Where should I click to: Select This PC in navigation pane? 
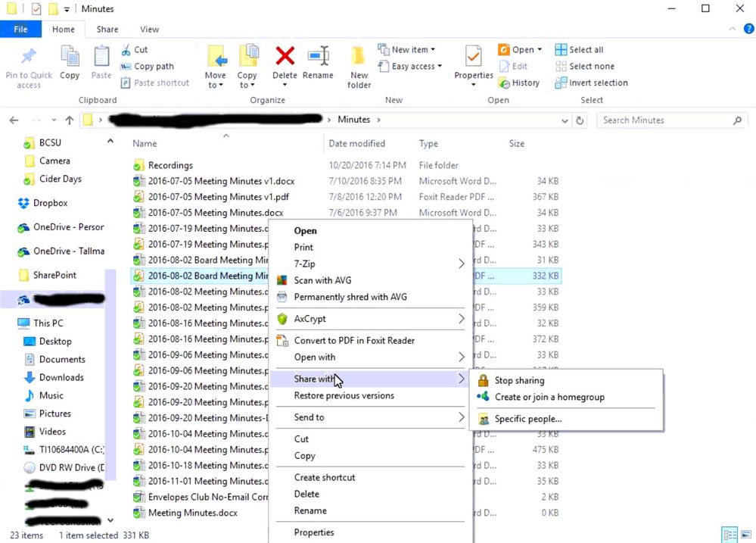[x=41, y=323]
